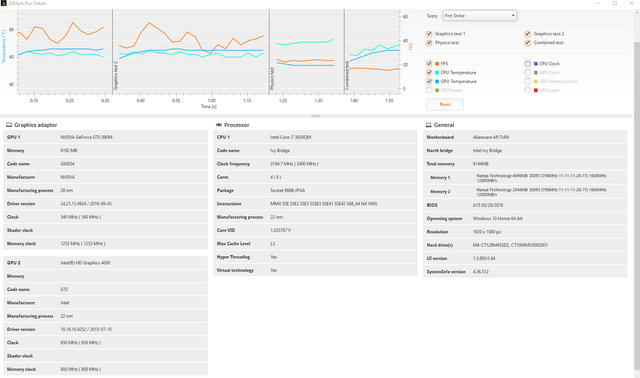
Task: Click the NVIDIA GeForce GTX 980M value
Action: pyautogui.click(x=87, y=137)
